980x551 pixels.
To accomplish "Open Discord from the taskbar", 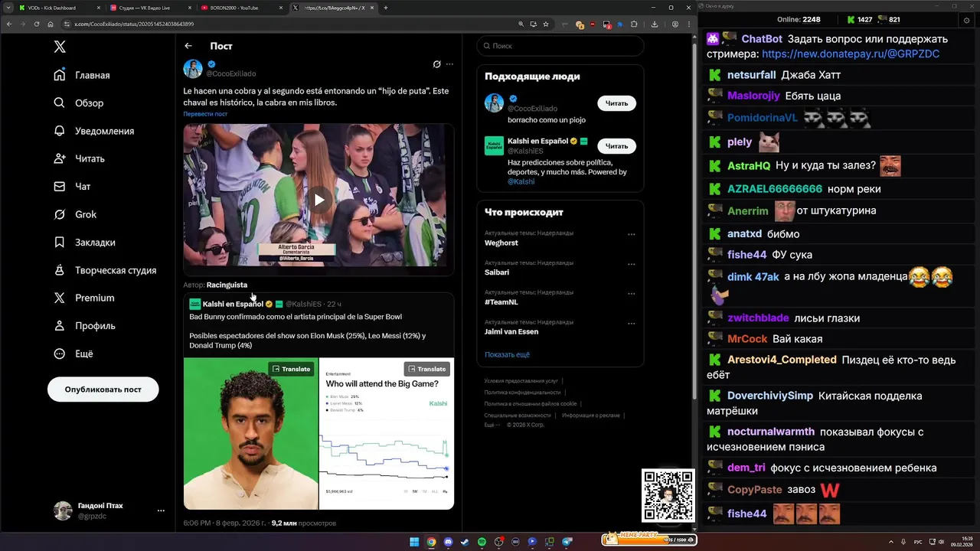I will tap(449, 542).
